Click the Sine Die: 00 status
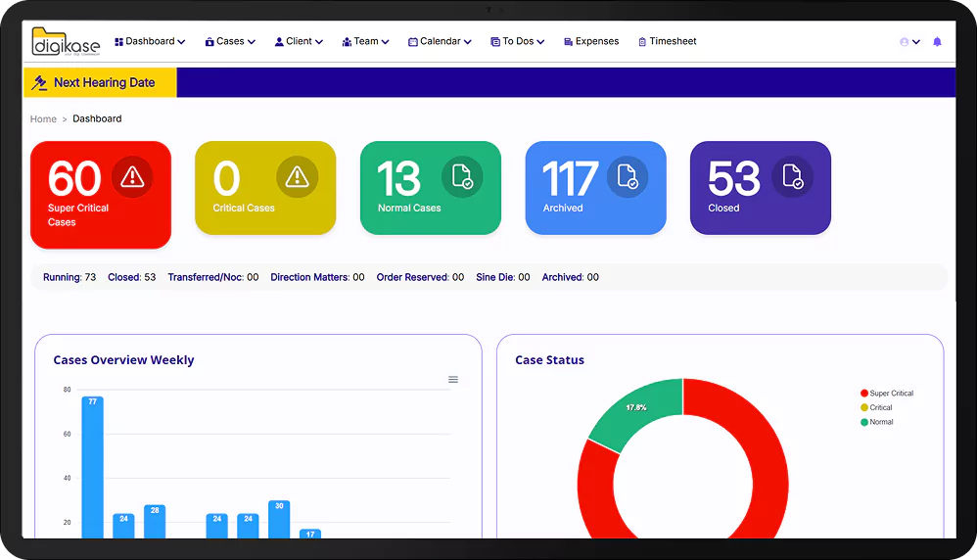Screen dimensions: 977x560 coord(503,277)
